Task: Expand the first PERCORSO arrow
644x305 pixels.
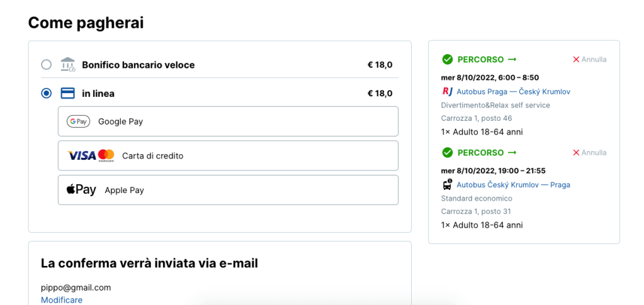Action: click(512, 59)
